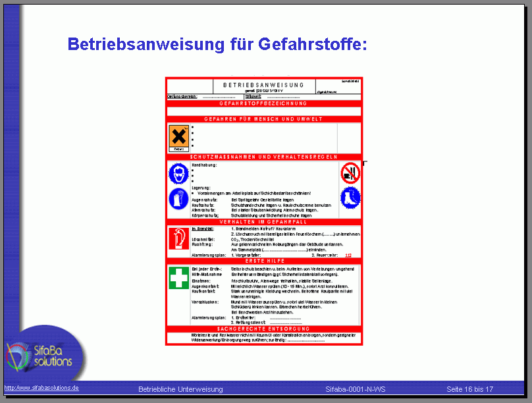
Task: Click the orange harmful substance hazard symbol
Action: pos(178,136)
